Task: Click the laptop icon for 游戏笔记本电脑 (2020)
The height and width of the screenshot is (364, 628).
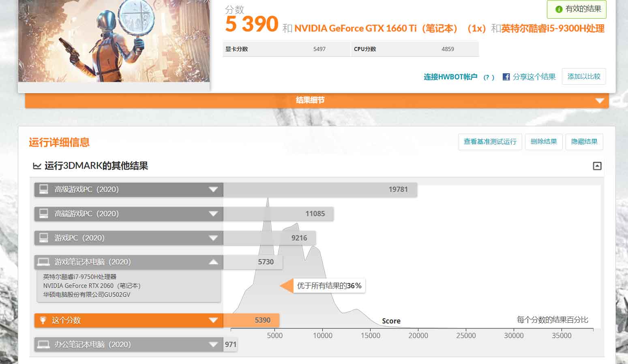Action: pos(43,262)
